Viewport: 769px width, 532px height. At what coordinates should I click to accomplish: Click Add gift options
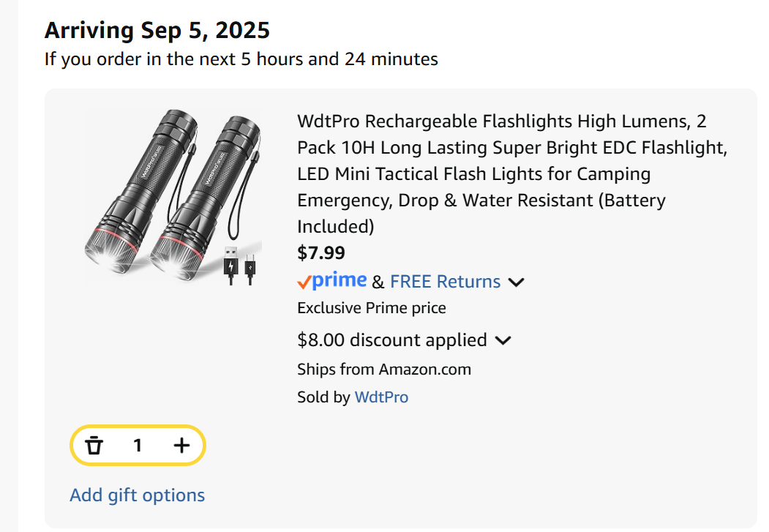137,495
